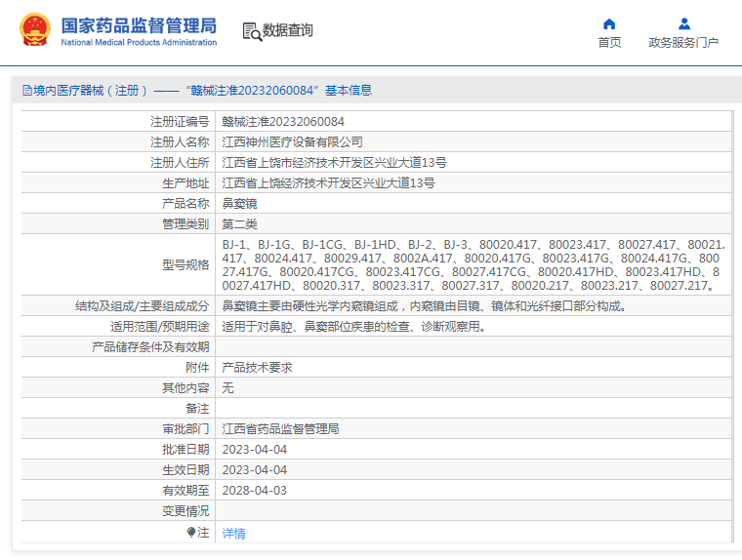Click the bulb icon beside 注

191,533
